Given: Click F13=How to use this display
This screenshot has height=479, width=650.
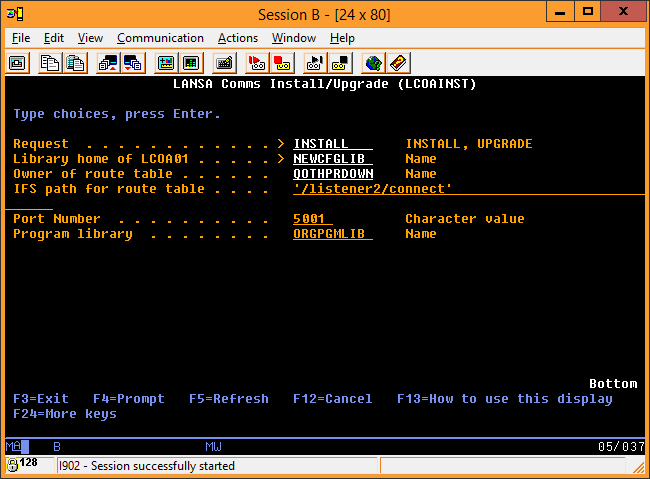Looking at the screenshot, I should (x=504, y=399).
